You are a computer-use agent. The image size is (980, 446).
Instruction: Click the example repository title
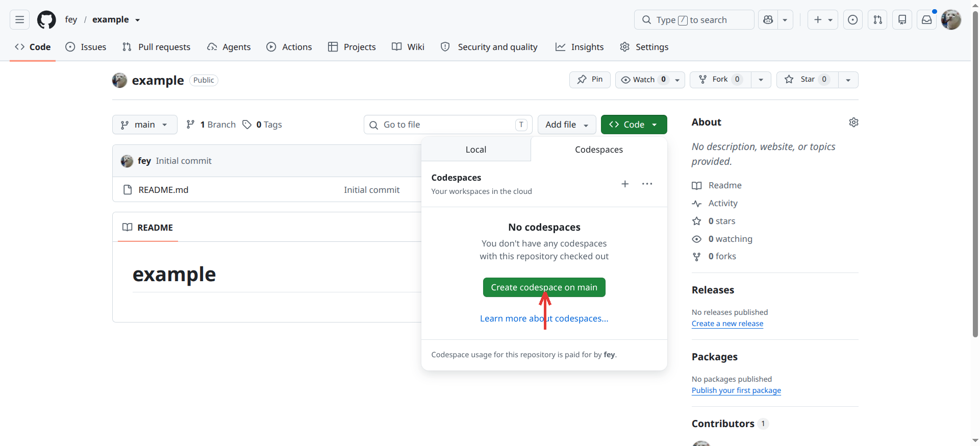pos(158,81)
